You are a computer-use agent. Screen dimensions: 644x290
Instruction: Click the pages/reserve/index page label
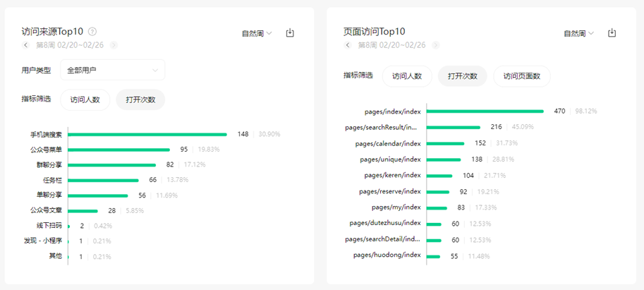(390, 191)
